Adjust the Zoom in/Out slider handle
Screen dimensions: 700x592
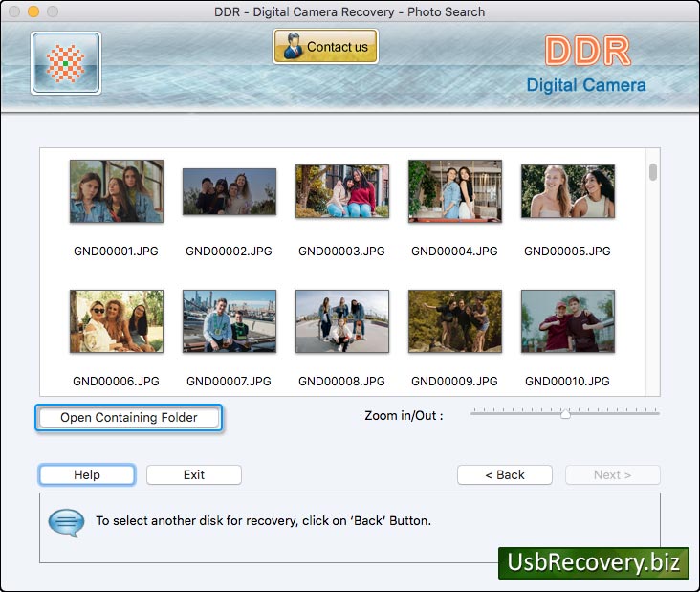pyautogui.click(x=565, y=413)
